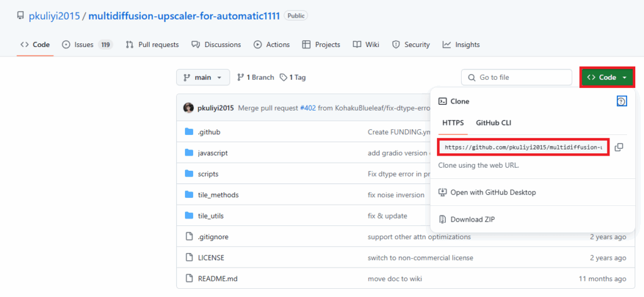
Task: Click the repository book icon beside pkuliyi2015
Action: coord(20,16)
